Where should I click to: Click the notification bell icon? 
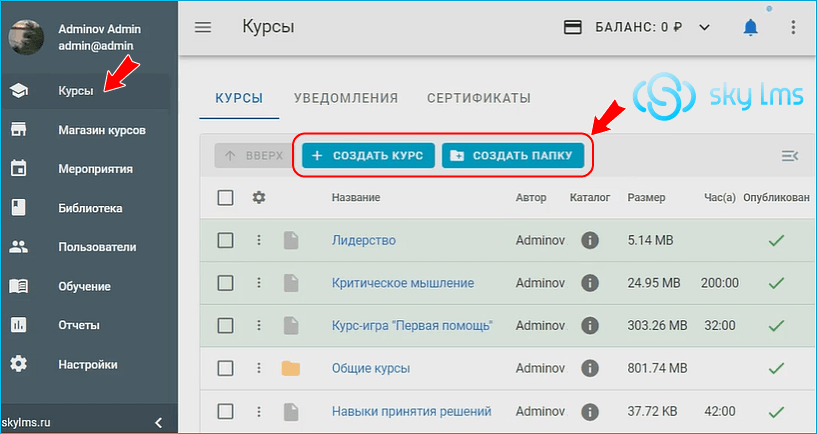tap(750, 27)
